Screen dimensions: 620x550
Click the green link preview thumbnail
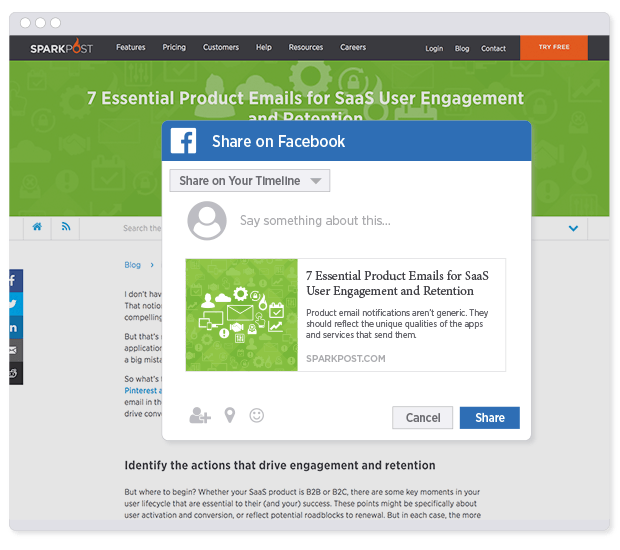point(242,315)
